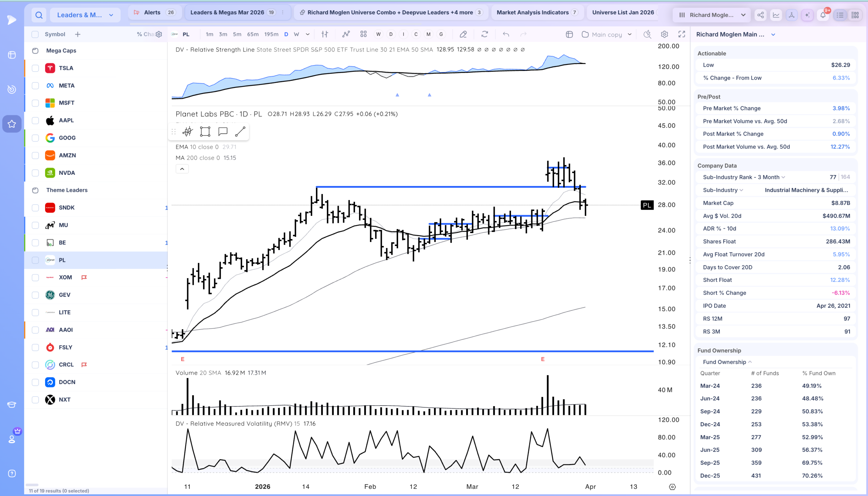Select the MU symbol row

pyautogui.click(x=96, y=225)
